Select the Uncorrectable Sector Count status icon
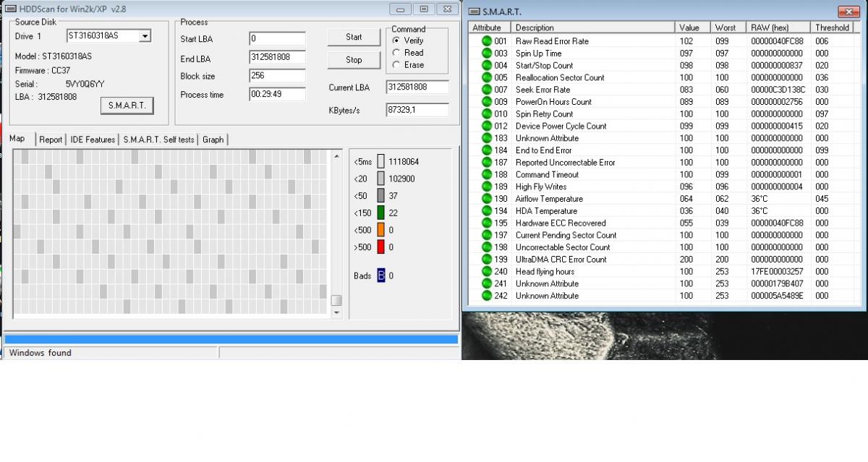The image size is (868, 462). (485, 247)
